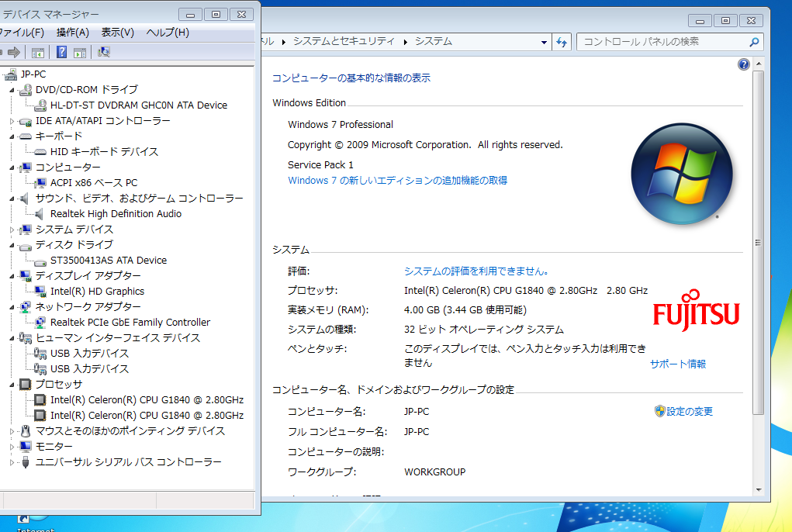Click the magnifier icon in control panel search
Viewport: 792px width, 532px height.
click(x=754, y=42)
